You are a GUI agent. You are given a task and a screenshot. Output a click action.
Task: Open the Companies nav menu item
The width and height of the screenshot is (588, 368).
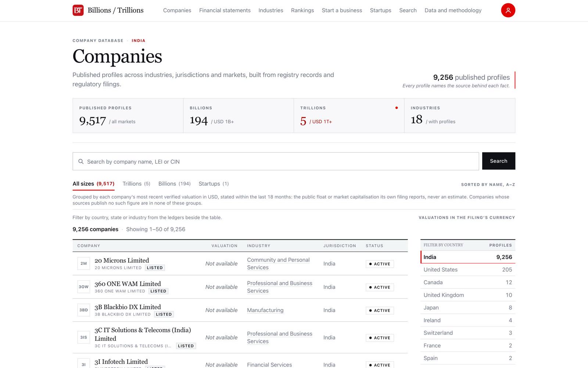(177, 10)
